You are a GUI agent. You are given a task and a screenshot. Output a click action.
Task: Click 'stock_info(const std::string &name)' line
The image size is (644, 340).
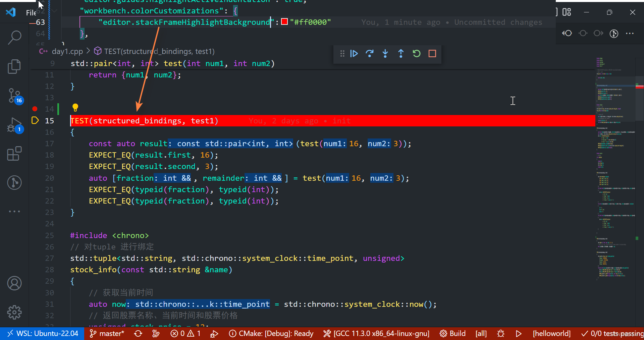[x=151, y=270]
